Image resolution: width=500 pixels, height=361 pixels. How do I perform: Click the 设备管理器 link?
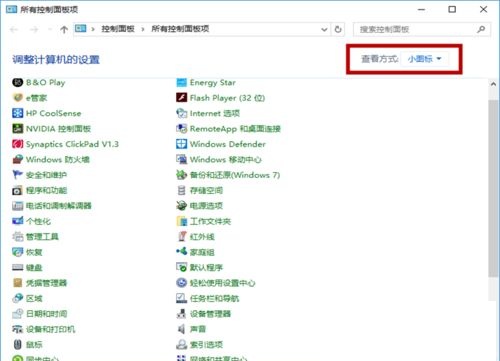(x=210, y=314)
